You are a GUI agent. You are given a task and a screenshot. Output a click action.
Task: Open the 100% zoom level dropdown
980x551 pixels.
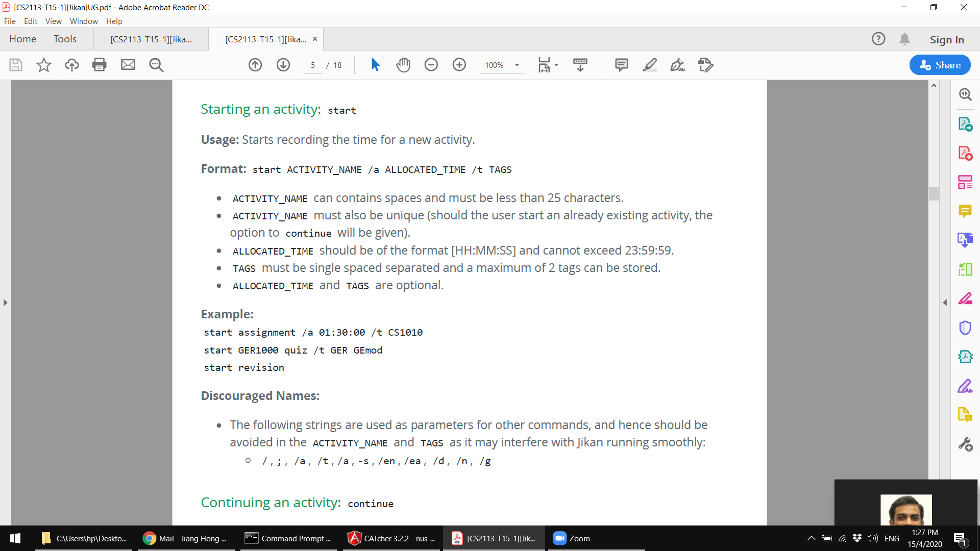(x=517, y=65)
